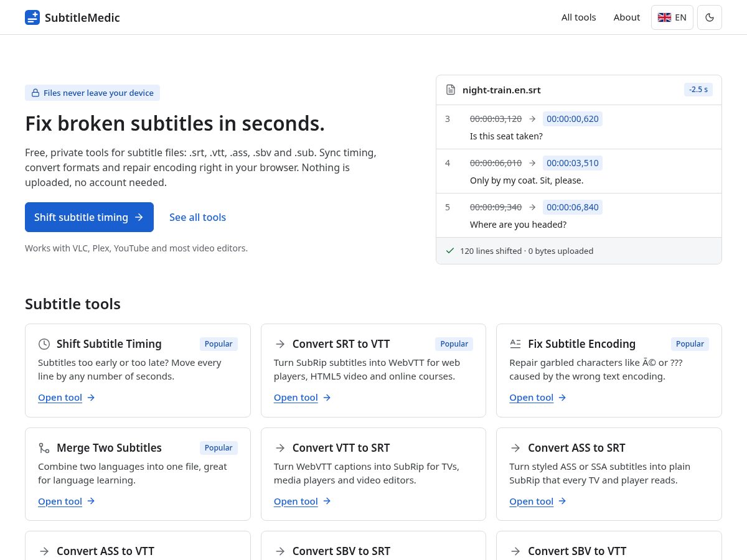
Task: Click the -2.5 s offset badge
Action: (698, 90)
